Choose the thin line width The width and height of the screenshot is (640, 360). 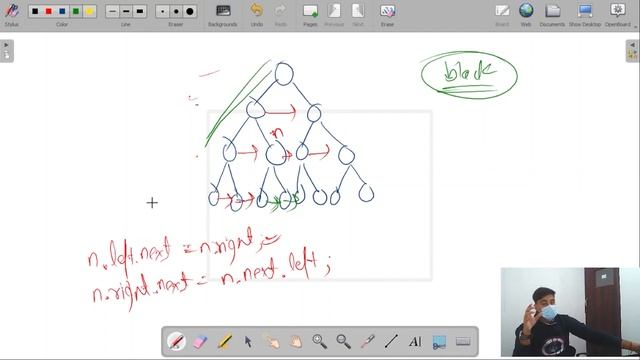pyautogui.click(x=113, y=11)
